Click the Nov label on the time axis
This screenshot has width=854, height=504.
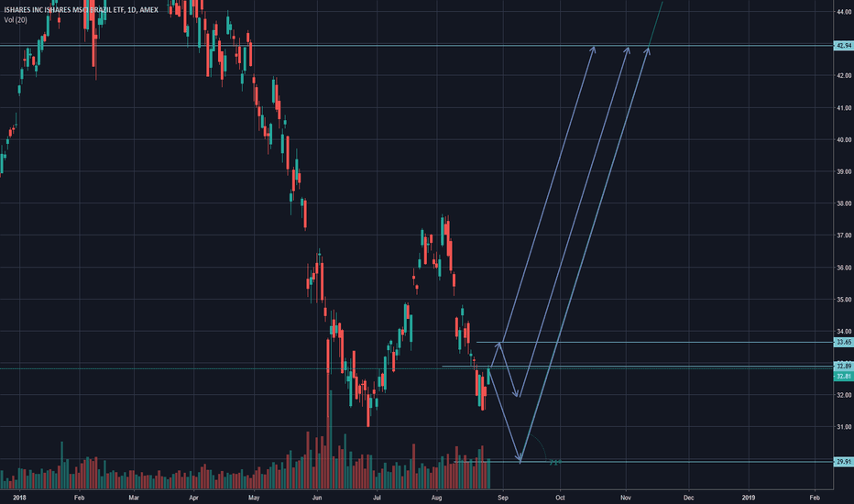click(626, 498)
